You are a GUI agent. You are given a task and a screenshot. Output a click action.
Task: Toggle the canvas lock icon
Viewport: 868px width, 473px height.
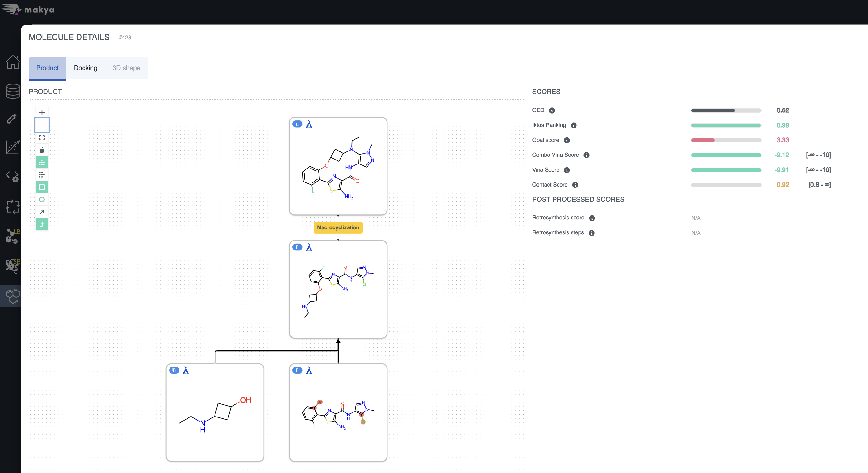[x=42, y=150]
